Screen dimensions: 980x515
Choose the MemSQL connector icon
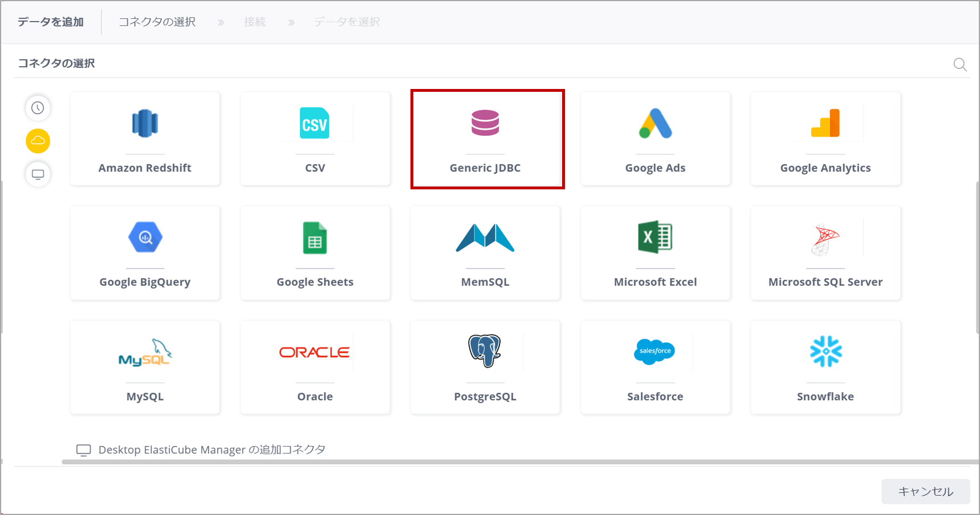coord(485,238)
